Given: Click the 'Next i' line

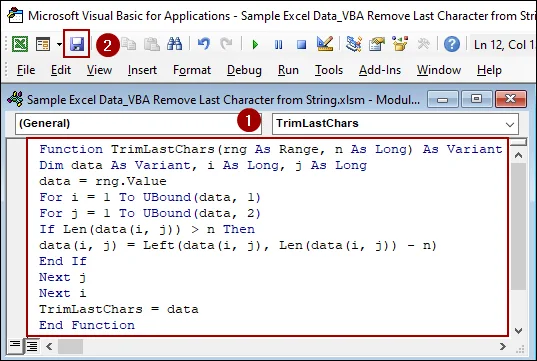Looking at the screenshot, I should click(x=63, y=293).
